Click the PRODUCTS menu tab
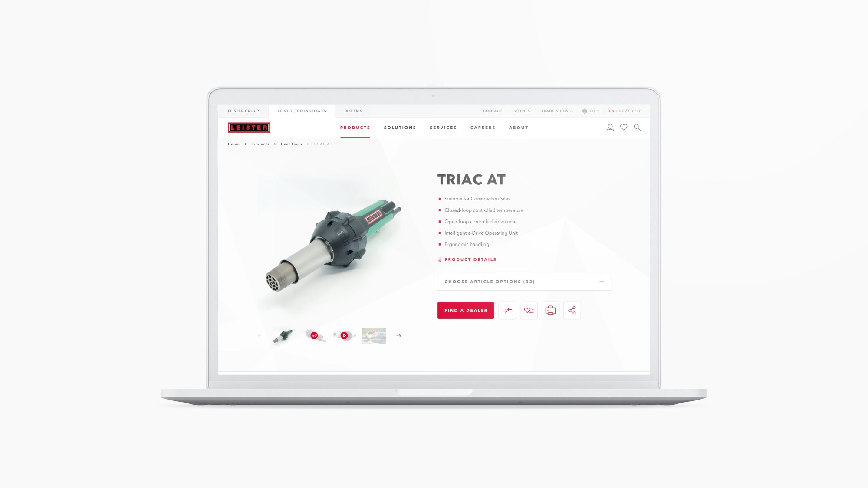868x488 pixels. [x=355, y=128]
